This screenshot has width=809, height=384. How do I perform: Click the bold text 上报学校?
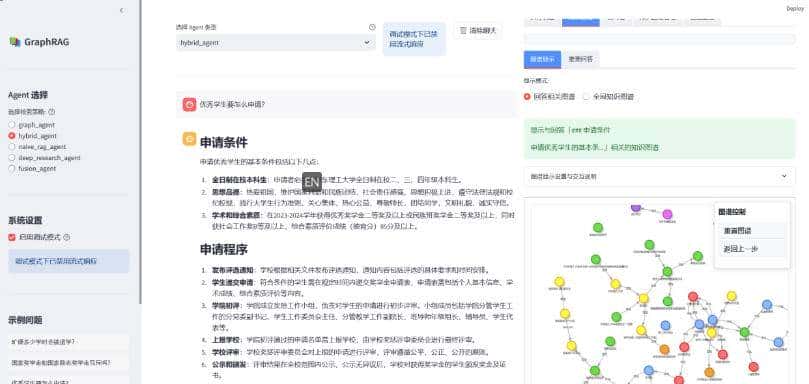pyautogui.click(x=225, y=340)
